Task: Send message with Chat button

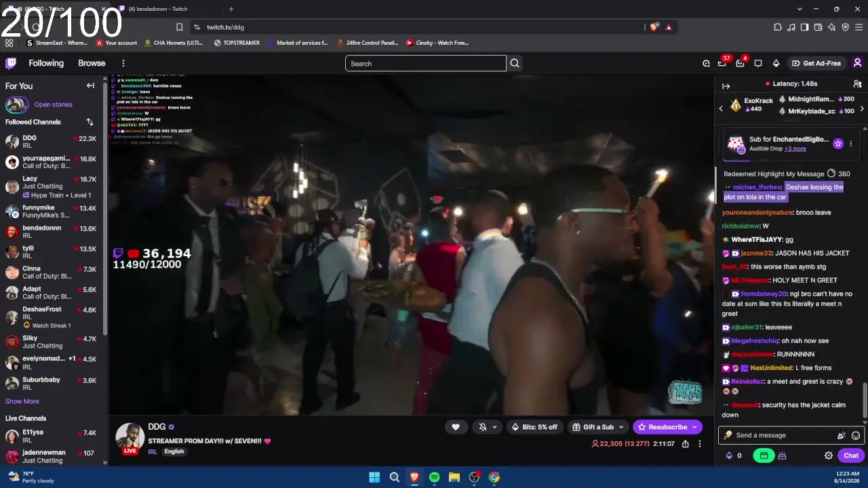Action: pyautogui.click(x=851, y=455)
